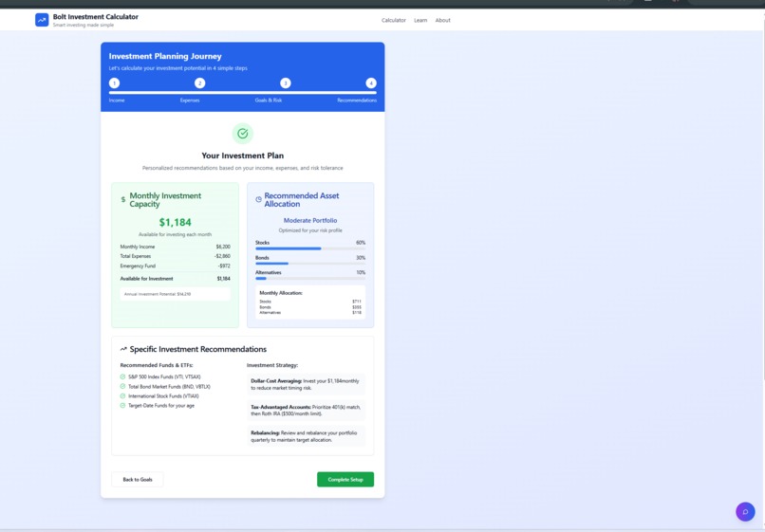Image resolution: width=765 pixels, height=532 pixels.
Task: Go to the Income step label
Action: (117, 100)
